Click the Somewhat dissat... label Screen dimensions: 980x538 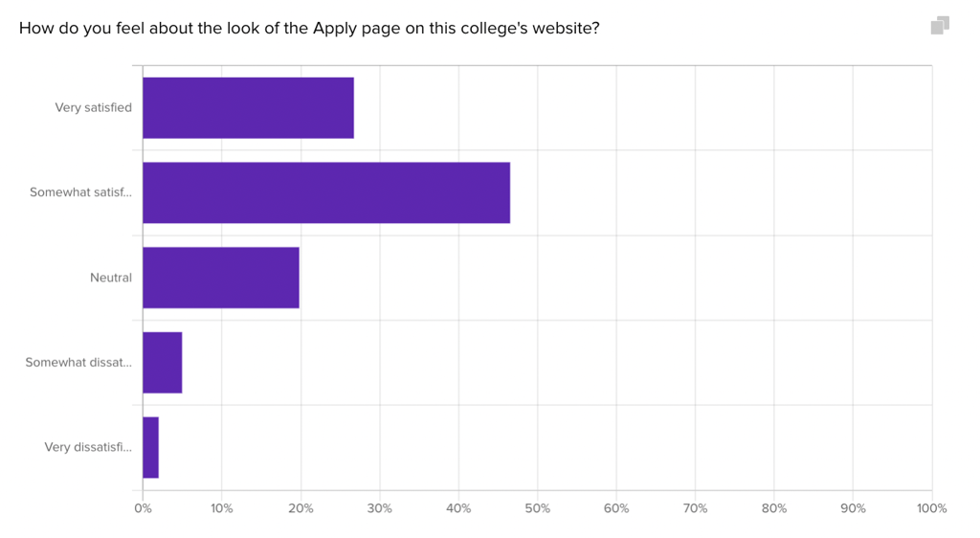tap(78, 363)
